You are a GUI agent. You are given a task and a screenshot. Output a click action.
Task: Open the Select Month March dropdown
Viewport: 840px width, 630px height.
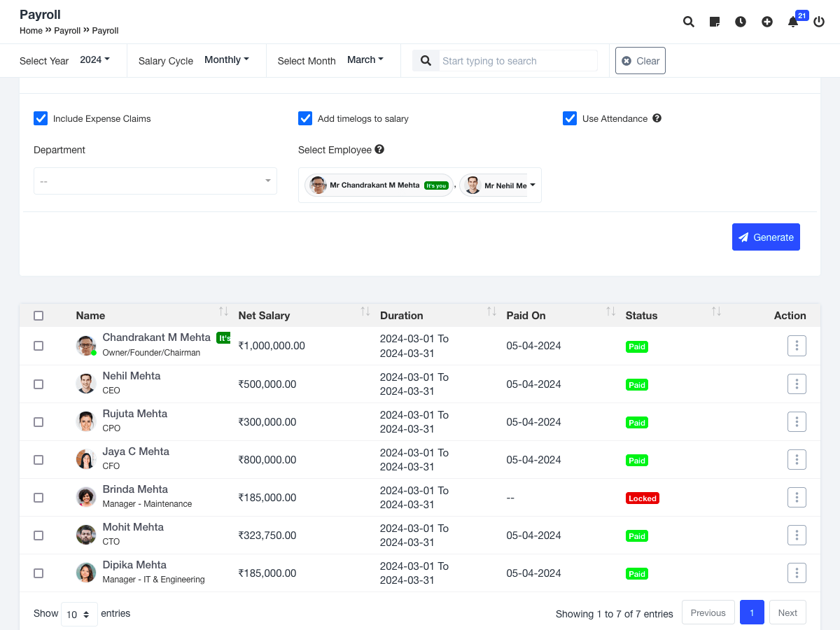[365, 59]
